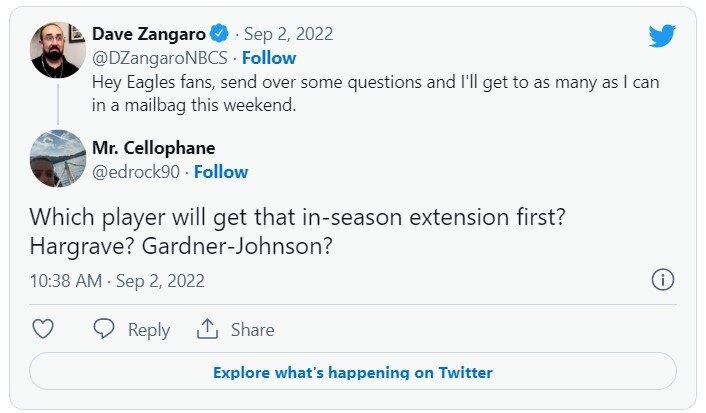Open Mr. Cellophane's profile picture
Viewport: 706px width, 413px height.
click(58, 158)
